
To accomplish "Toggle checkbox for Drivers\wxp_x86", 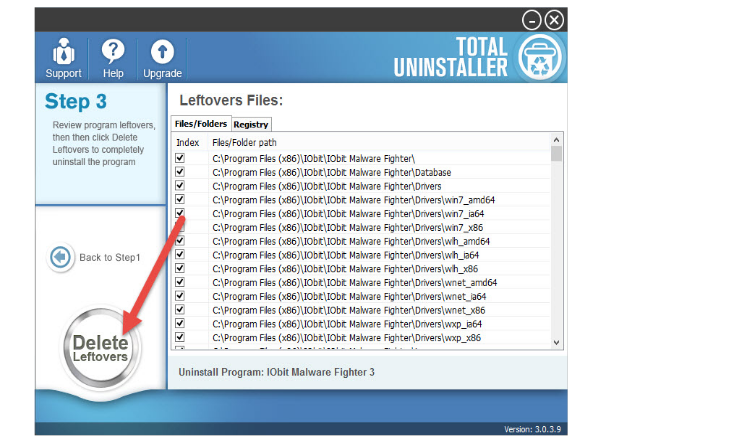I will (180, 337).
